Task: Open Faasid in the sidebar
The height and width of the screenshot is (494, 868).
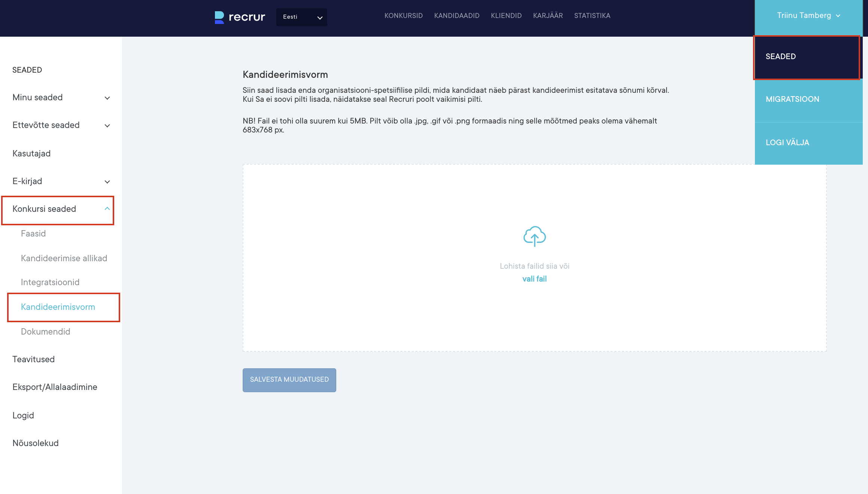Action: coord(33,234)
